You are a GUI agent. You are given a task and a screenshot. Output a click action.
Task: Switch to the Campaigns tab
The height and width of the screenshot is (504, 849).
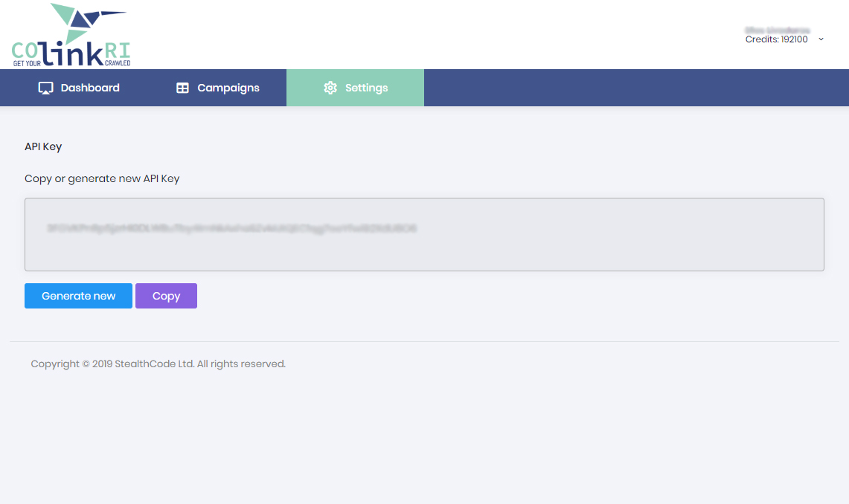[x=228, y=88]
